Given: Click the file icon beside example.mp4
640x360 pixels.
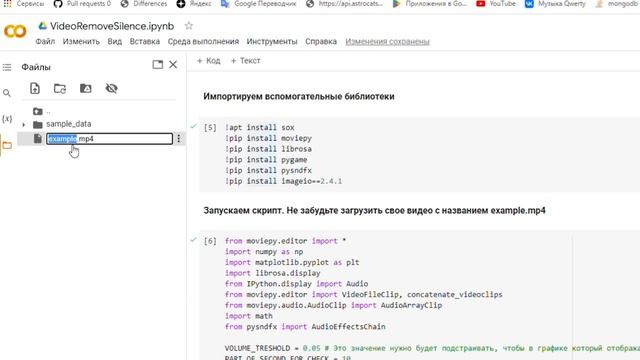Looking at the screenshot, I should tap(38, 138).
